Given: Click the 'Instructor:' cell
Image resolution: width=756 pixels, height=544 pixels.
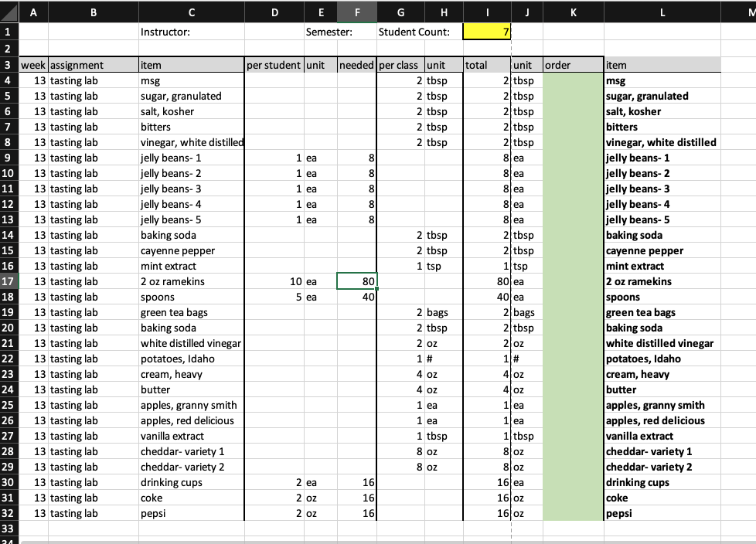Looking at the screenshot, I should [x=192, y=32].
